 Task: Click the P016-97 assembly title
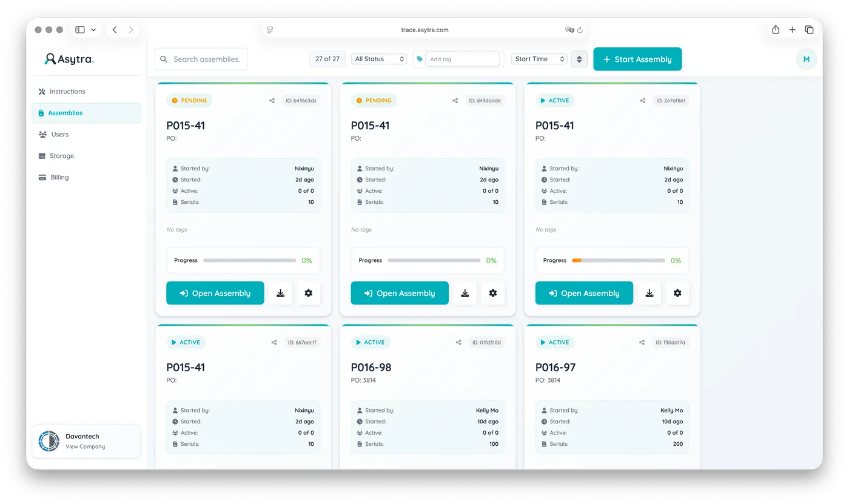click(x=555, y=368)
